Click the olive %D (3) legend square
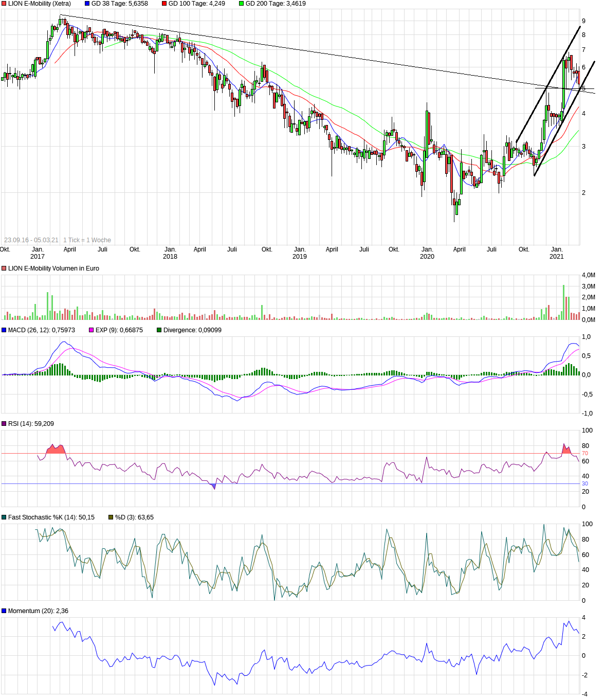This screenshot has height=700, width=604. point(111,517)
